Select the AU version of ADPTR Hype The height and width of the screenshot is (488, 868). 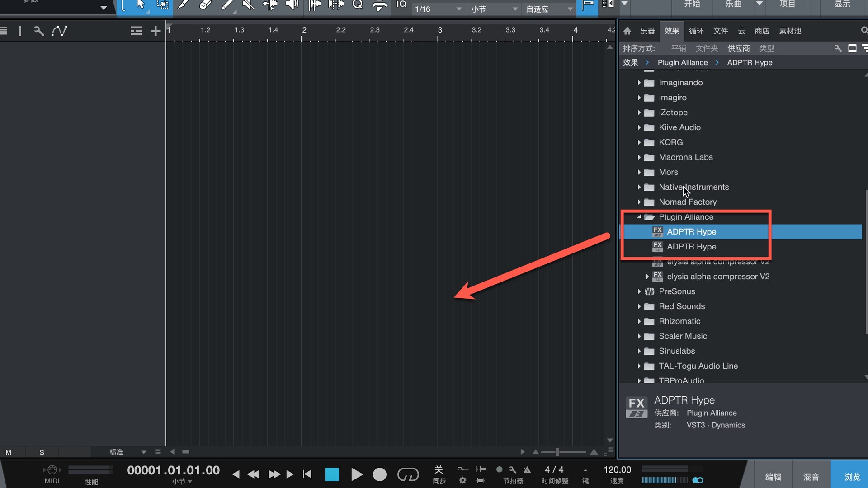[692, 247]
